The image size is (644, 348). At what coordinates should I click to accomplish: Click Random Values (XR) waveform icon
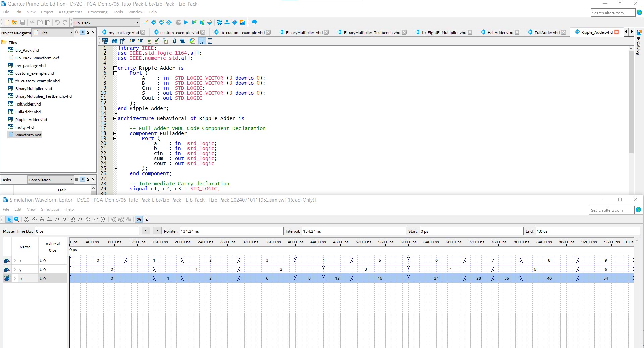point(104,219)
